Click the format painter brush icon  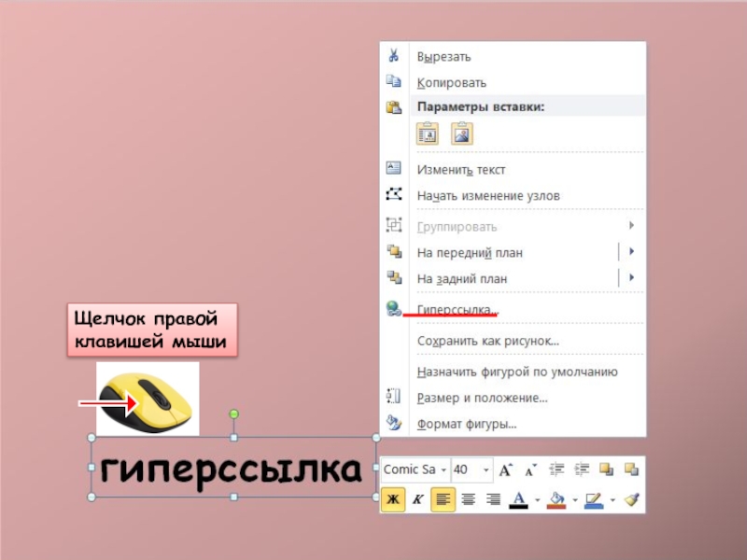tap(632, 499)
